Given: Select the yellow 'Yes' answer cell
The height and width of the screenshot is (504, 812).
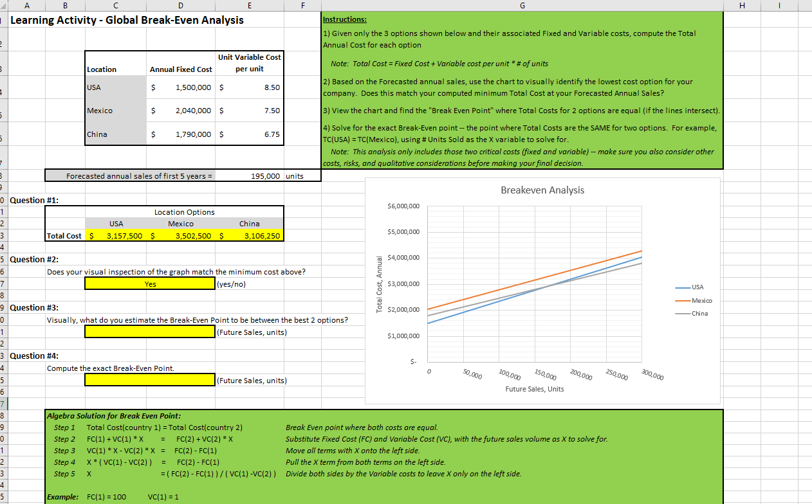Looking at the screenshot, I should (150, 283).
